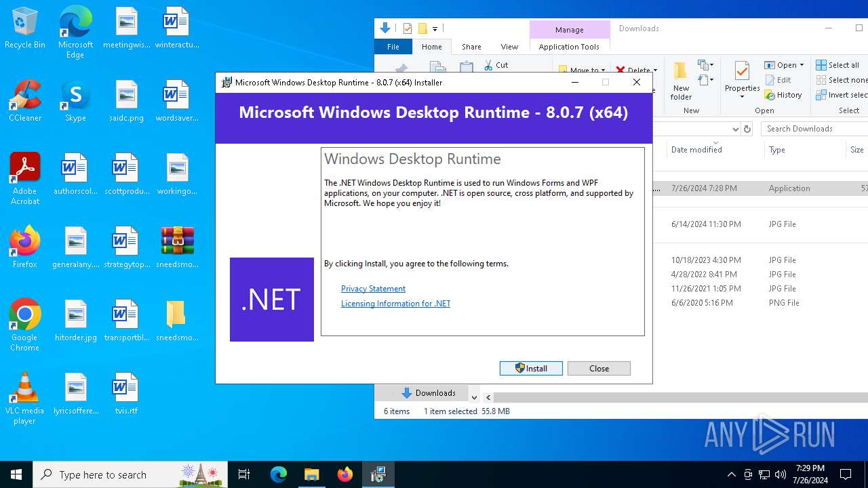The image size is (868, 488).
Task: Open the Adobe Acrobat desktop shortcut
Action: tap(24, 178)
